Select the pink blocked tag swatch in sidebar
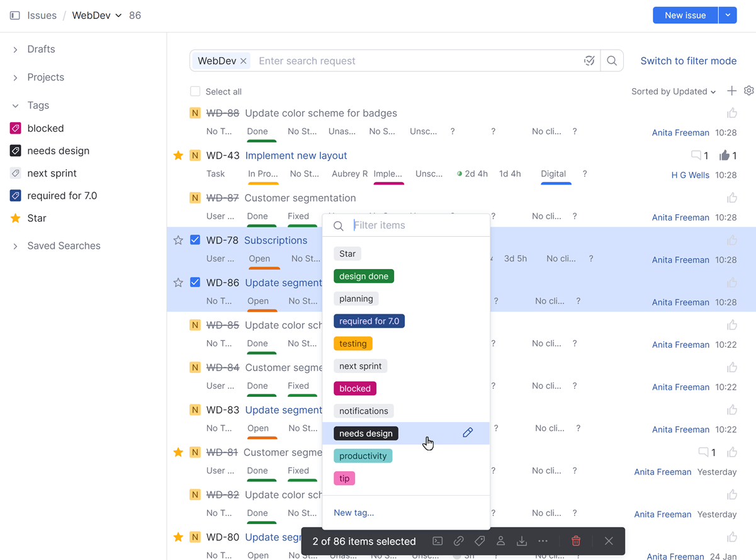The image size is (756, 560). coord(14,128)
